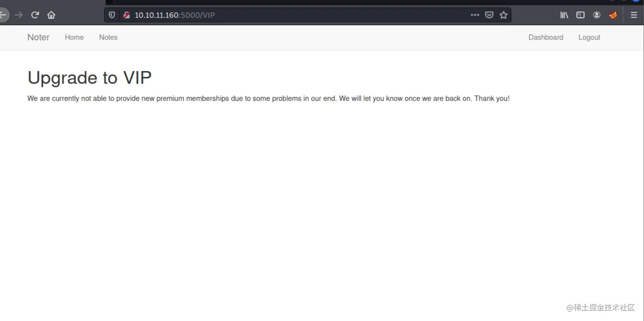Viewport: 644px width, 321px height.
Task: Navigate back to the previous page
Action: tap(3, 14)
